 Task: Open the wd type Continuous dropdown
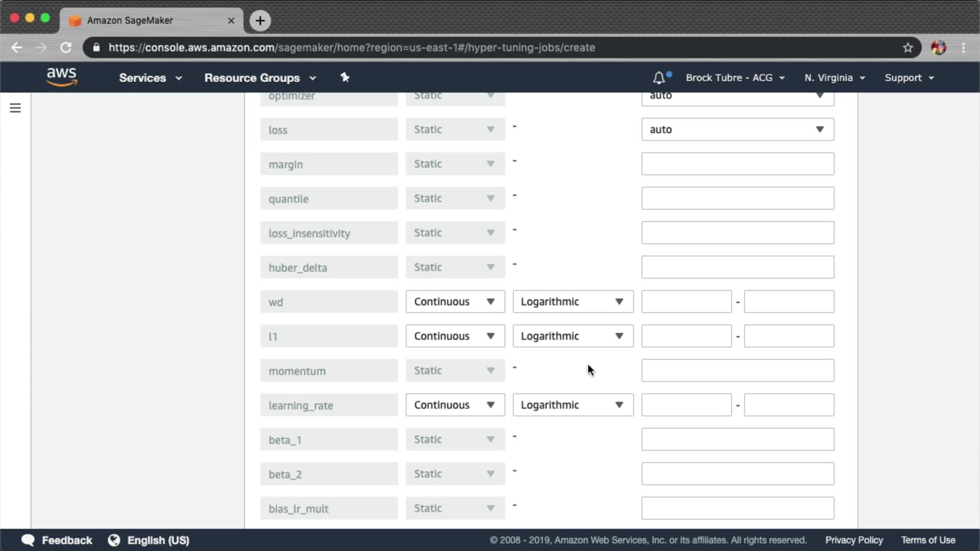[455, 302]
